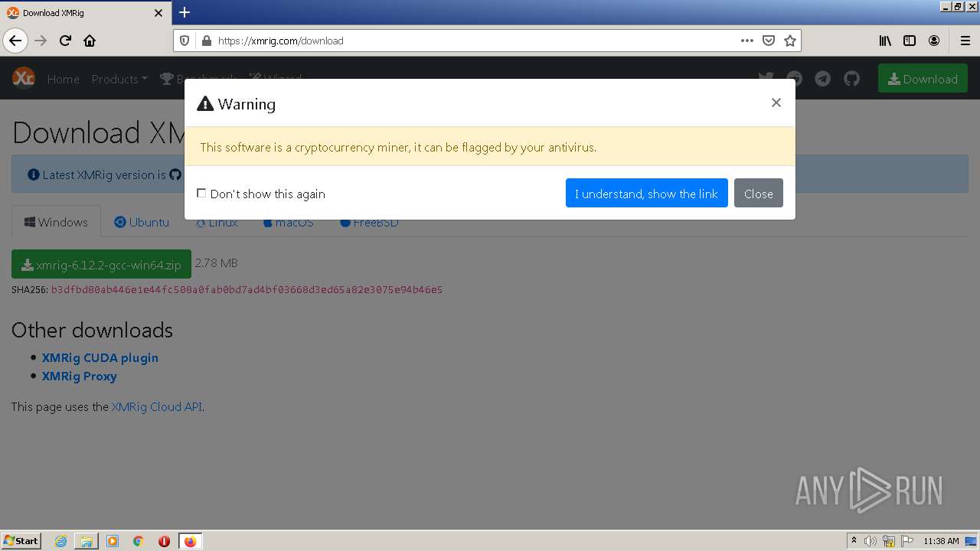Open XMRig Telegram icon link
Image resolution: width=980 pixels, height=551 pixels.
(x=823, y=78)
